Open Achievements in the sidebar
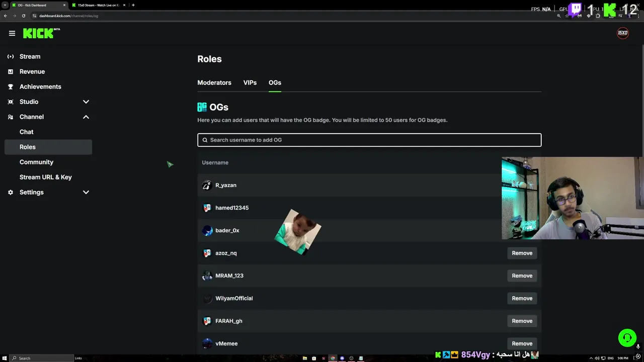Viewport: 644px width, 362px height. 40,86
